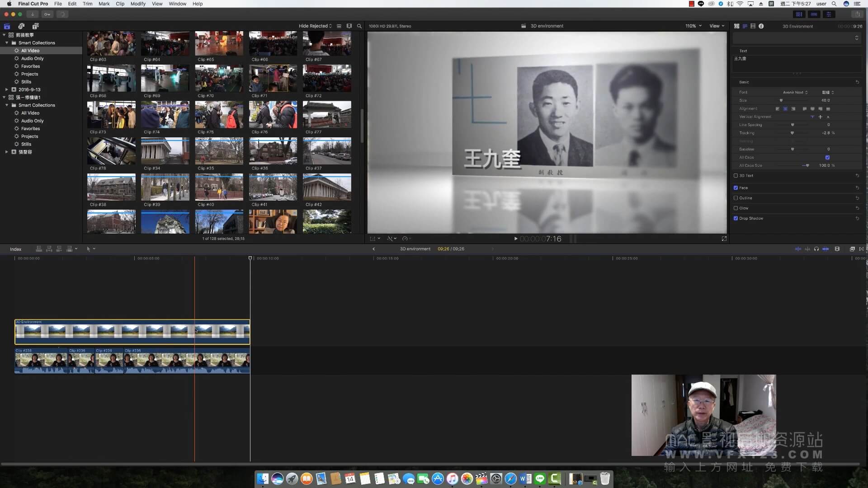Image resolution: width=868 pixels, height=488 pixels.
Task: Open the Libraries sidebar icon
Action: click(x=7, y=26)
